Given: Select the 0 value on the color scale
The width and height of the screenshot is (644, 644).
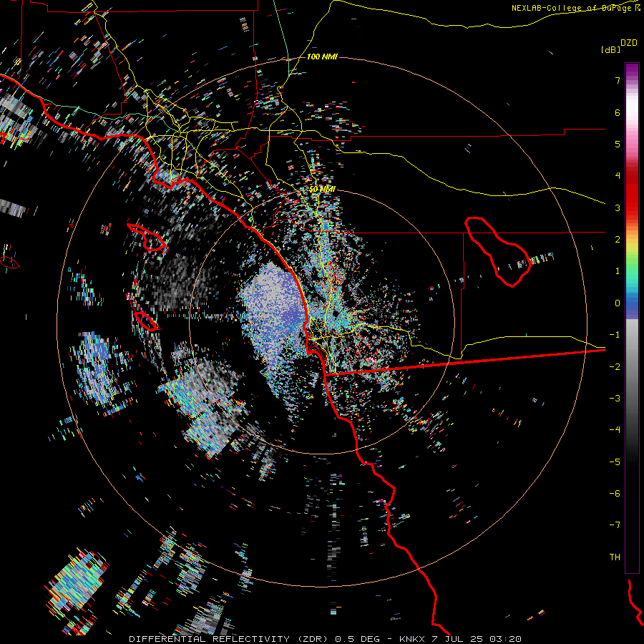Looking at the screenshot, I should point(618,303).
